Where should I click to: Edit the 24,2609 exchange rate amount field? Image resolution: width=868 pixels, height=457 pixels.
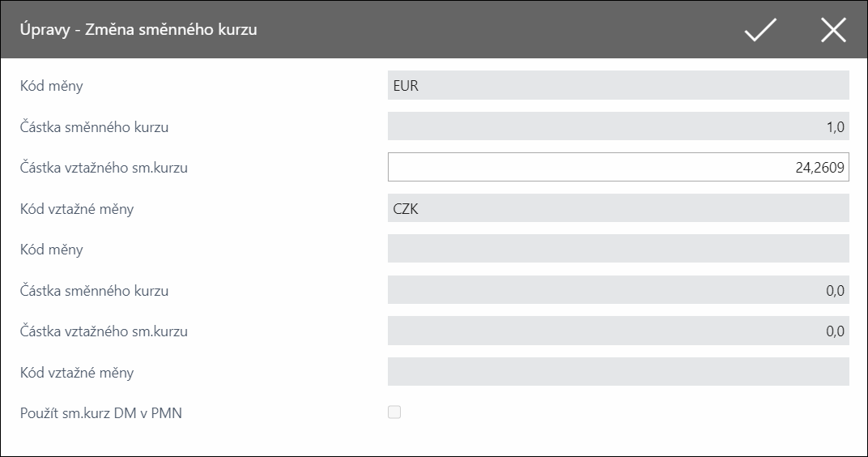click(x=619, y=167)
